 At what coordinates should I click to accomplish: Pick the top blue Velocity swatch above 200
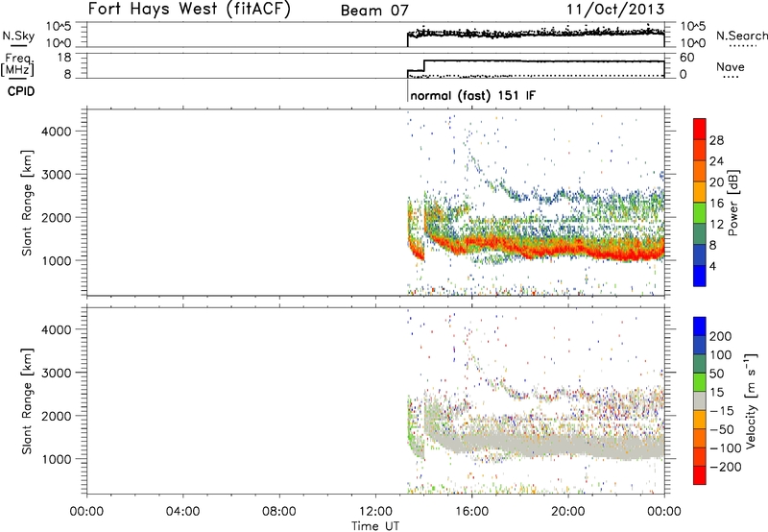(x=700, y=326)
